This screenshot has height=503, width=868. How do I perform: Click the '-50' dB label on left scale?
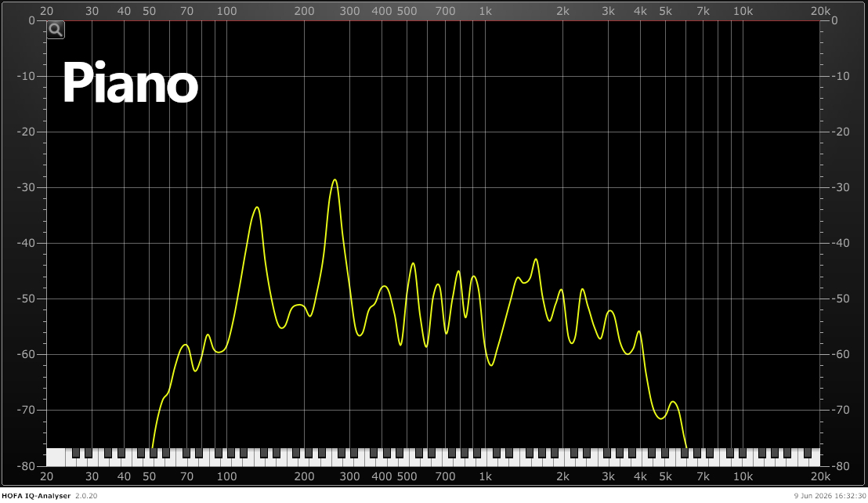(x=26, y=299)
